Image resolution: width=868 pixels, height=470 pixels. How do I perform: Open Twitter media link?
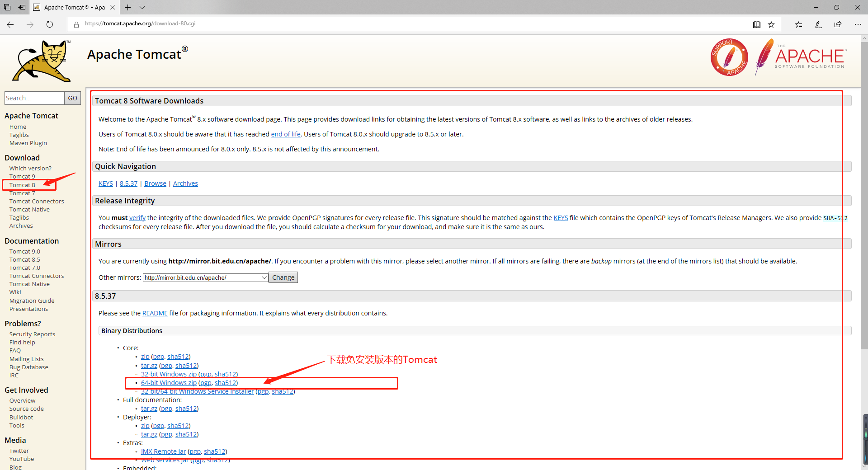coord(19,451)
